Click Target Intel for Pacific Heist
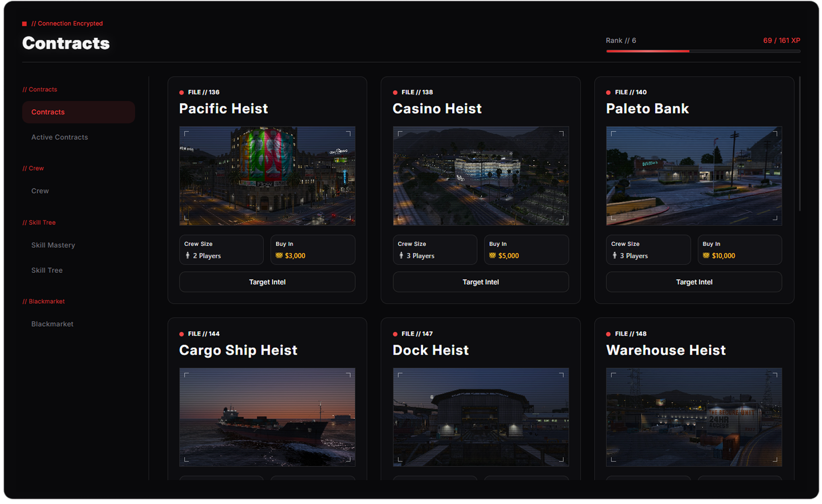Screen dimensions: 822x504 point(267,282)
